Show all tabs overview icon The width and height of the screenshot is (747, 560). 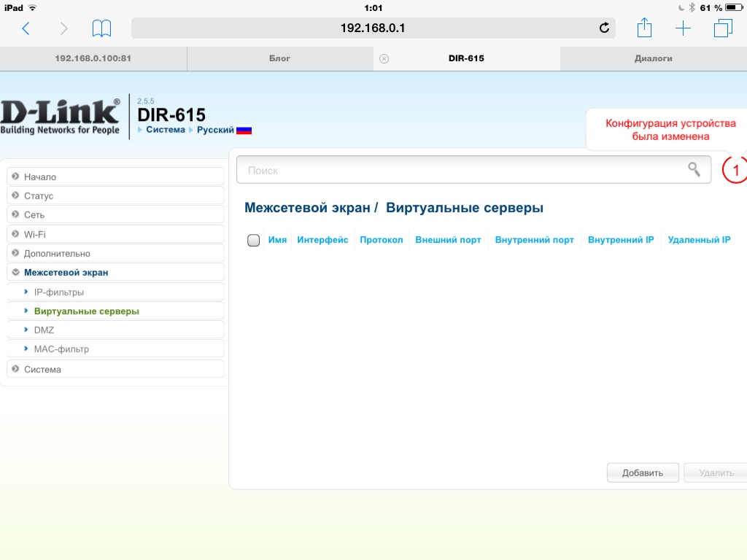[x=723, y=28]
